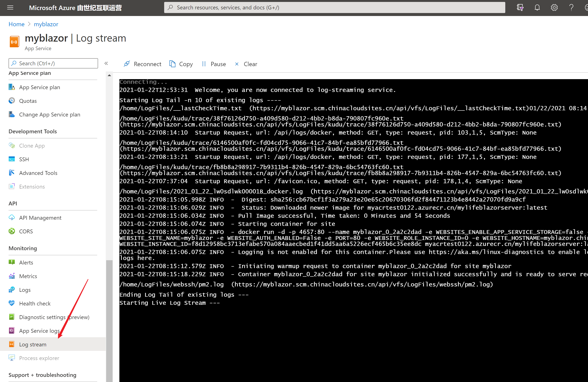Open Advanced Tools menu item
This screenshot has width=588, height=382.
coord(38,173)
